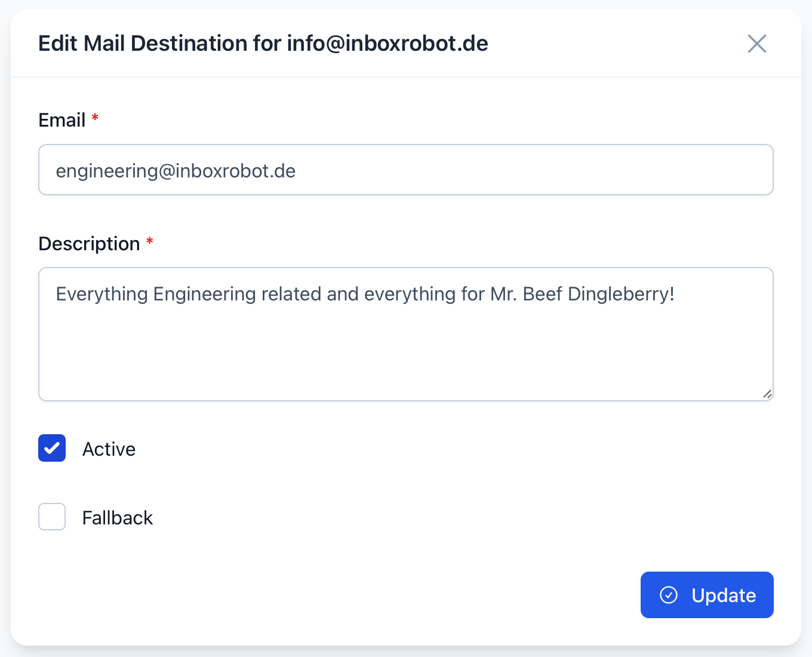Submit changes with the Update button
The image size is (812, 657).
707,595
